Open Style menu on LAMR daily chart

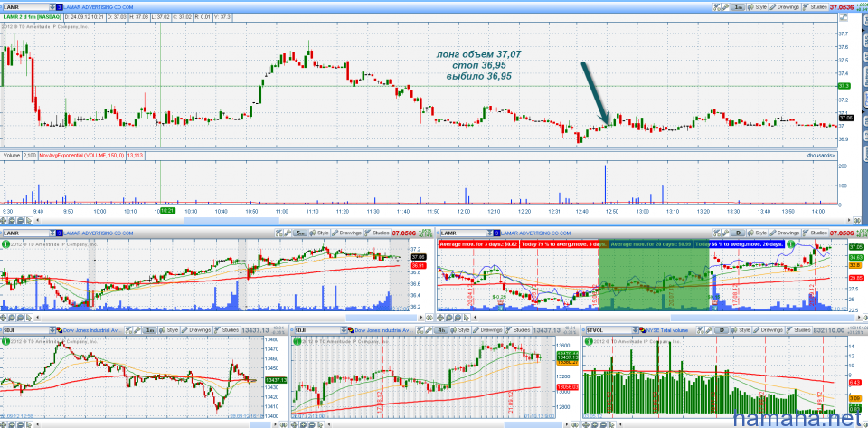(757, 233)
